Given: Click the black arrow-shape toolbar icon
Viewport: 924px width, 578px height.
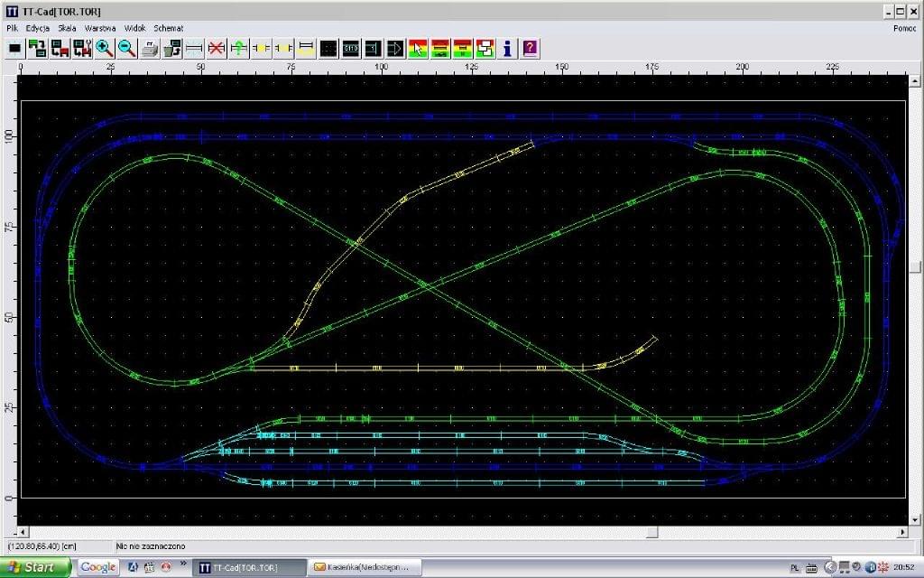Looking at the screenshot, I should [395, 49].
